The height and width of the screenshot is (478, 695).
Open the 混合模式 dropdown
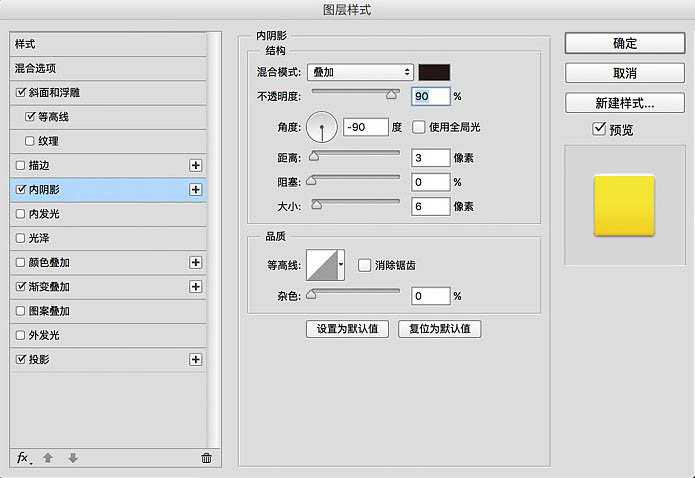pyautogui.click(x=360, y=72)
